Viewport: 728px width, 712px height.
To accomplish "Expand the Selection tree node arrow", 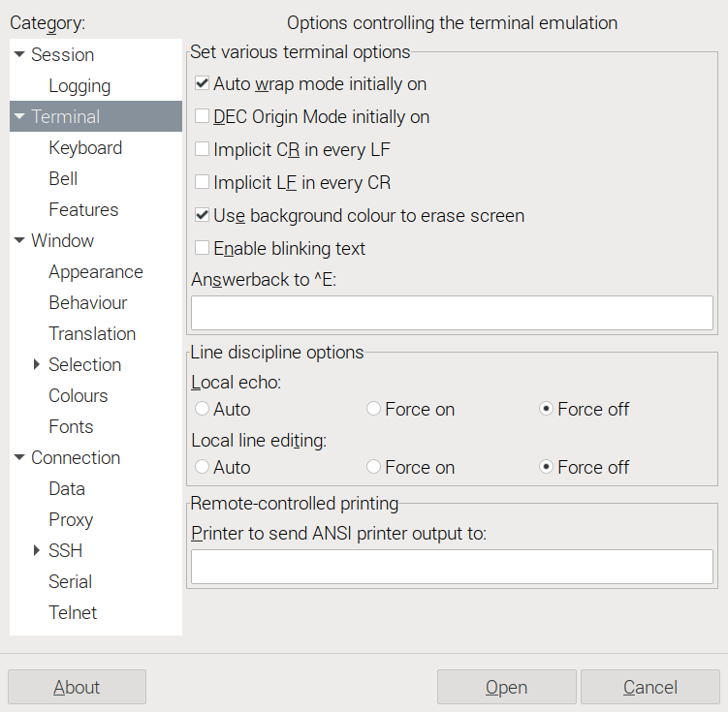I will 37,364.
